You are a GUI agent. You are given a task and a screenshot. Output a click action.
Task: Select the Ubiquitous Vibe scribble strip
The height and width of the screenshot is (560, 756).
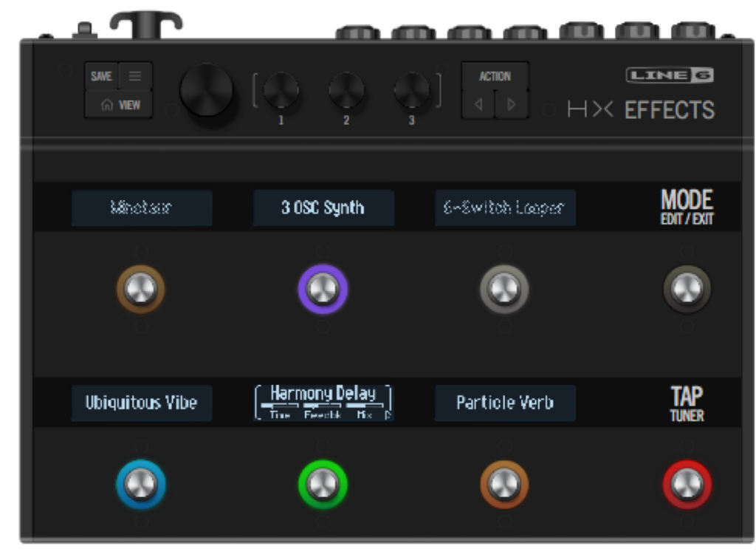pos(142,403)
